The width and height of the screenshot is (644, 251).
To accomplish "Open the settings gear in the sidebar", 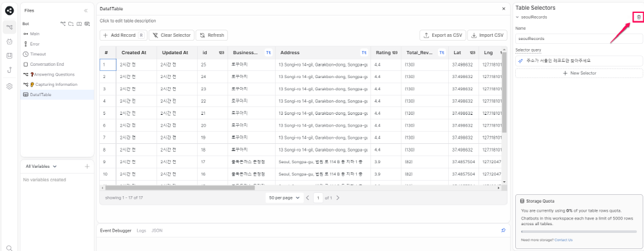I will 9,86.
